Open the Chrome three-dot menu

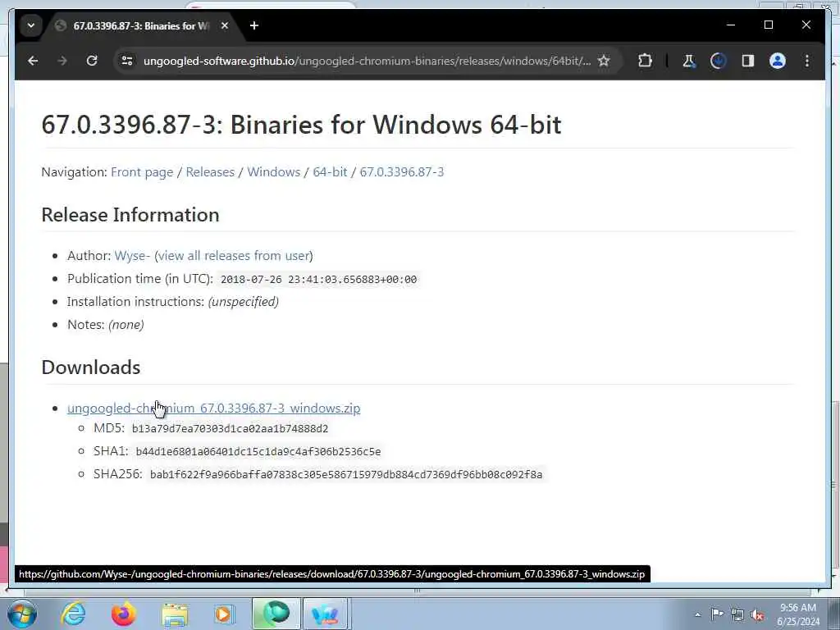click(807, 61)
